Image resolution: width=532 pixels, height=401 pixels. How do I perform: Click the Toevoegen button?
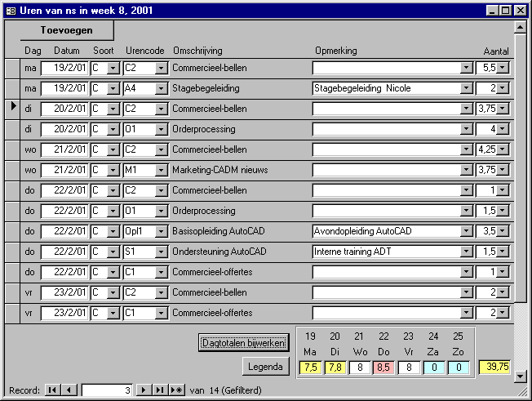(x=67, y=30)
